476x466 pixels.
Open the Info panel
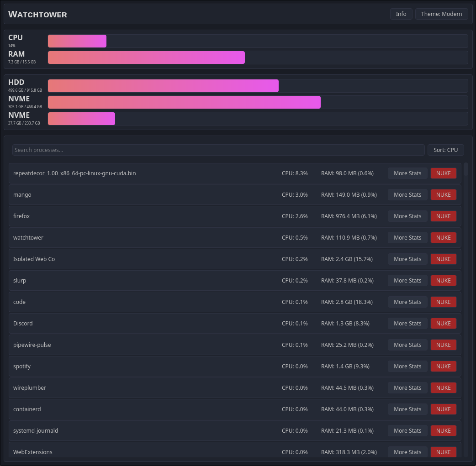click(x=401, y=14)
